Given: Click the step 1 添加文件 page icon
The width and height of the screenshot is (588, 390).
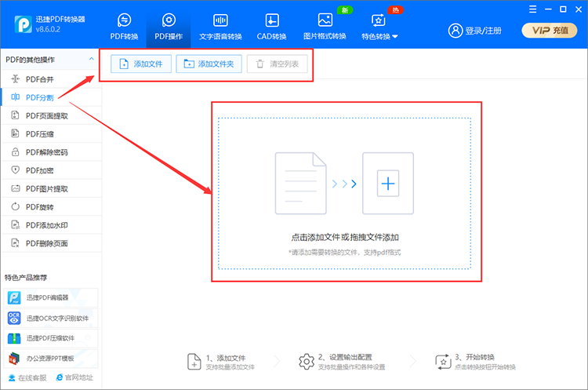Looking at the screenshot, I should point(194,362).
